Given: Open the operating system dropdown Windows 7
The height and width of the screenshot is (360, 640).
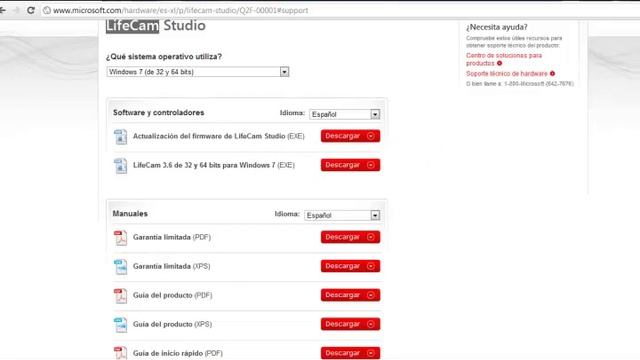Looking at the screenshot, I should 198,72.
